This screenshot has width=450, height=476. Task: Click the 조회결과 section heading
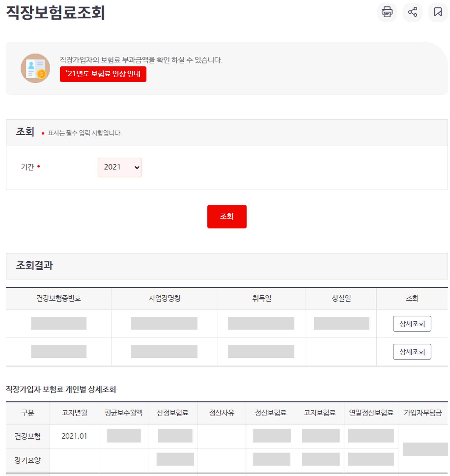click(x=34, y=266)
